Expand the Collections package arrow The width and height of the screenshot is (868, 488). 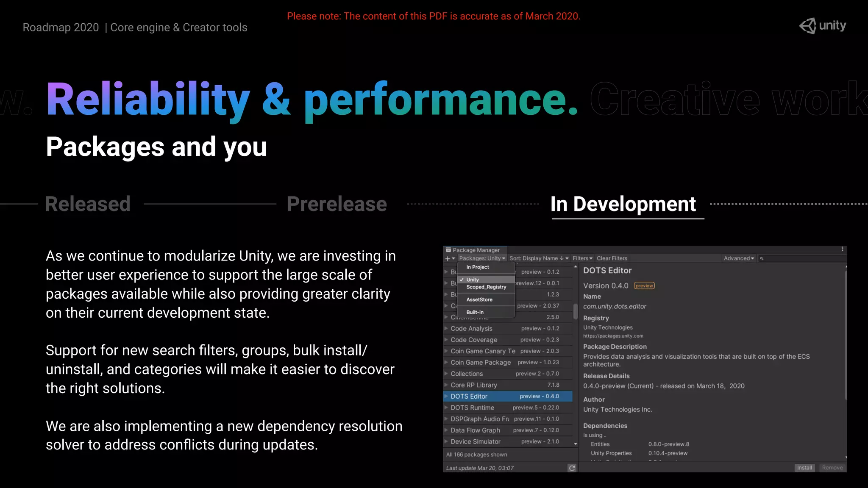pyautogui.click(x=446, y=374)
